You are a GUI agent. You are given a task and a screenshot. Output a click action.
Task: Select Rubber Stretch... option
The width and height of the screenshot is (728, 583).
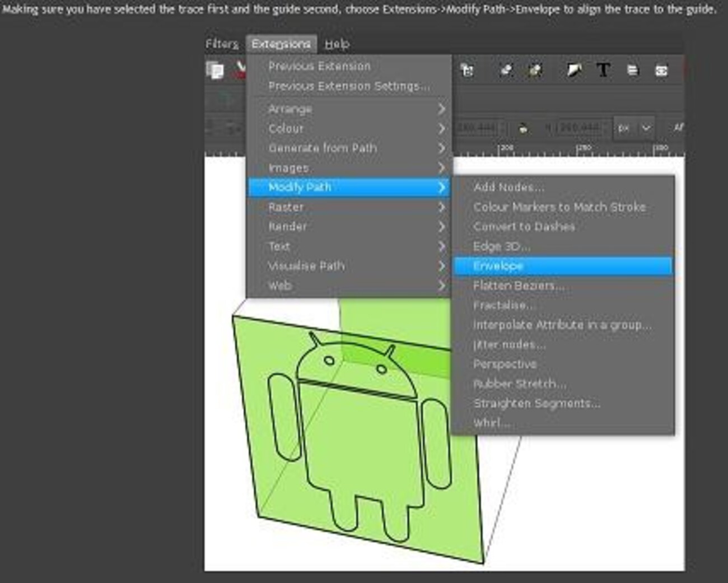pos(563,383)
